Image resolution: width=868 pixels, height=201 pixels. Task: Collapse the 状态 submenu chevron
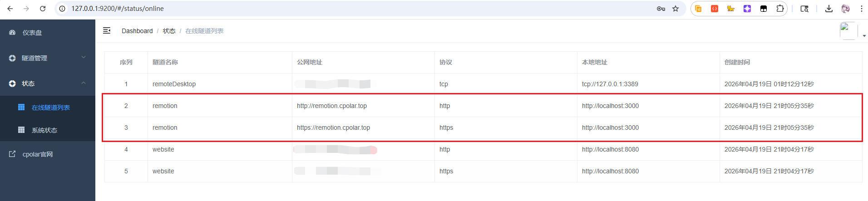point(84,83)
